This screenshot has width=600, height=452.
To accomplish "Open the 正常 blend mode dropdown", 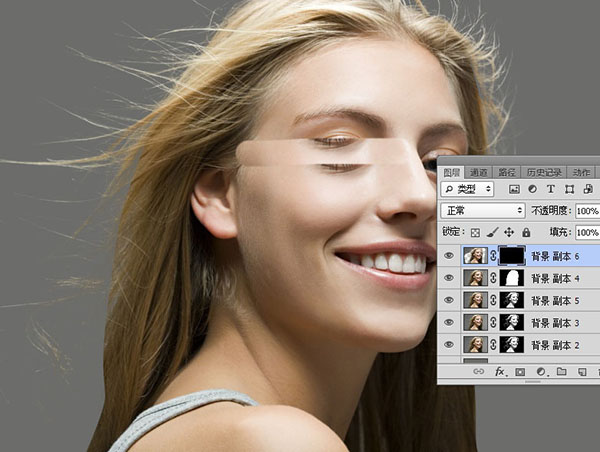I will click(x=482, y=211).
